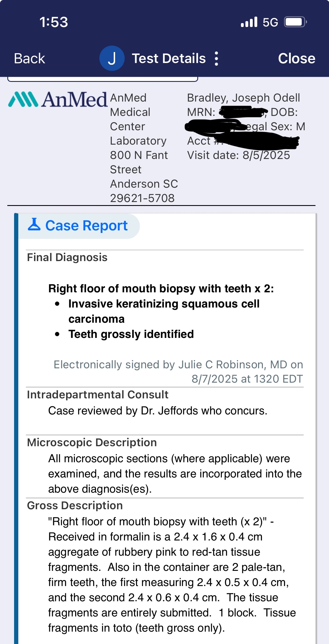Screen dimensions: 329x644
Task: Close the Test Details view
Action: (296, 59)
